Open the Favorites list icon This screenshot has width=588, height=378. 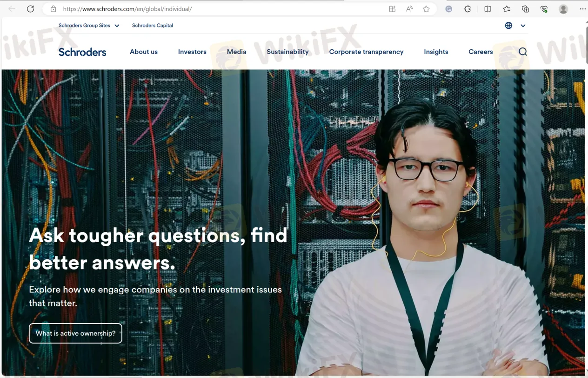[x=507, y=9]
